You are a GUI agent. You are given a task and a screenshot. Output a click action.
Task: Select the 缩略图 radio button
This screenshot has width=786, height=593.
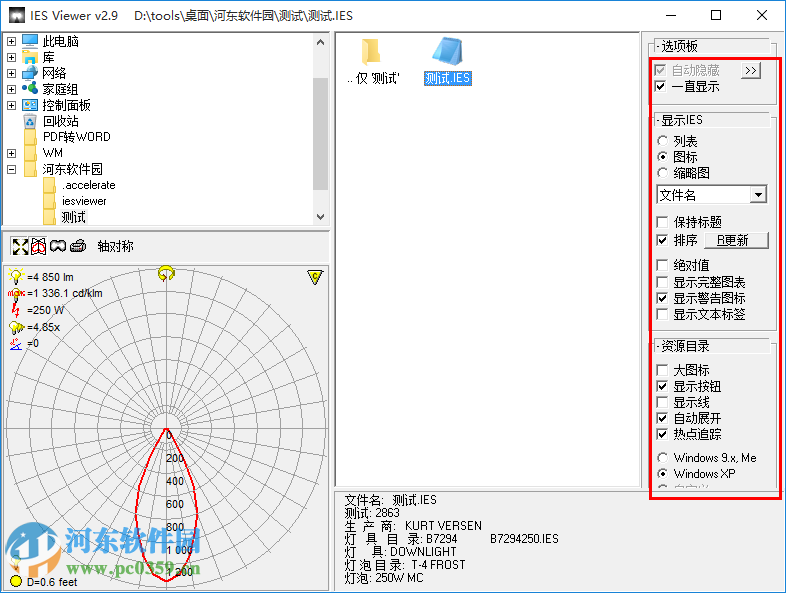(663, 173)
